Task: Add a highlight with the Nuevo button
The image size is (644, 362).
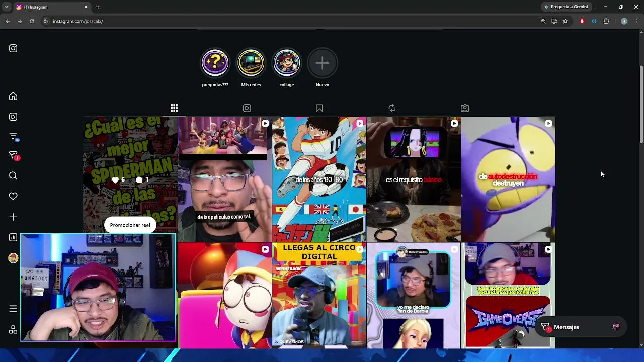Action: (x=323, y=63)
